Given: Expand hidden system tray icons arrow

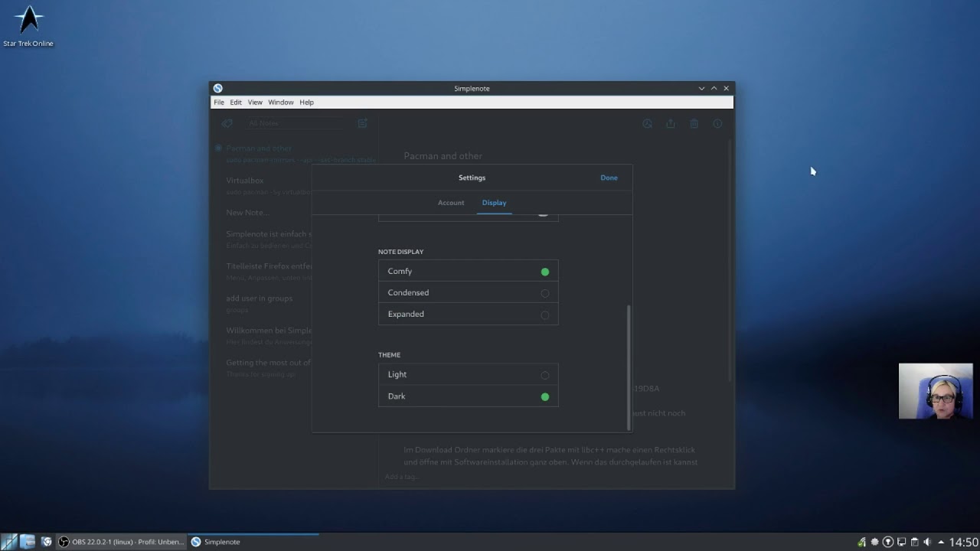Looking at the screenshot, I should (x=941, y=542).
